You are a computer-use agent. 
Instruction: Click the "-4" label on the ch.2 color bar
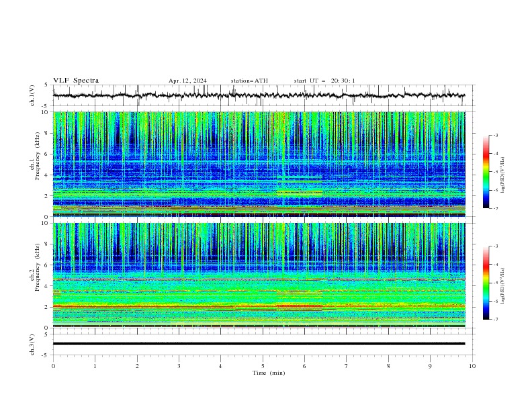[x=496, y=265]
